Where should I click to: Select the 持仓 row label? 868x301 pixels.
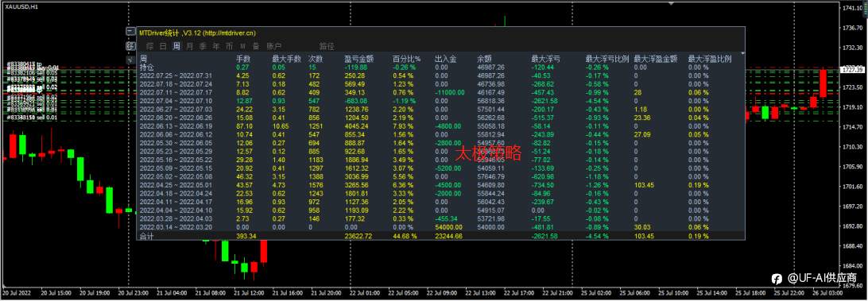[x=147, y=67]
